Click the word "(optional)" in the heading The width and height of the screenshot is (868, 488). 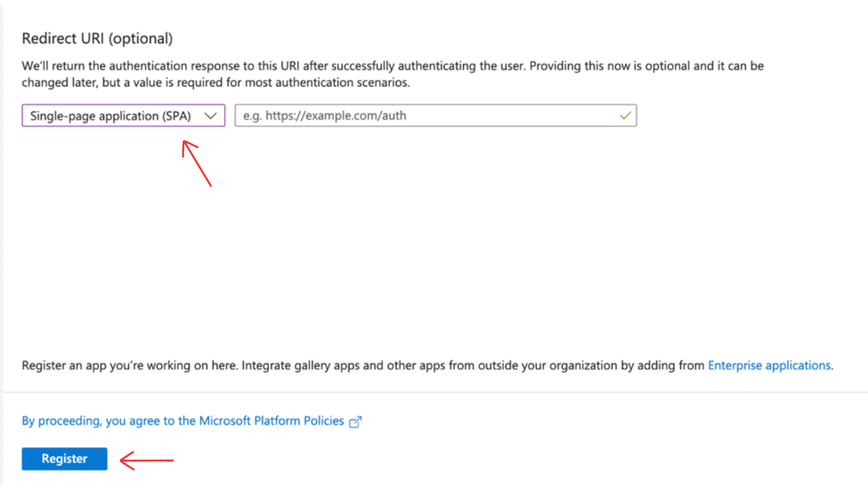[141, 38]
